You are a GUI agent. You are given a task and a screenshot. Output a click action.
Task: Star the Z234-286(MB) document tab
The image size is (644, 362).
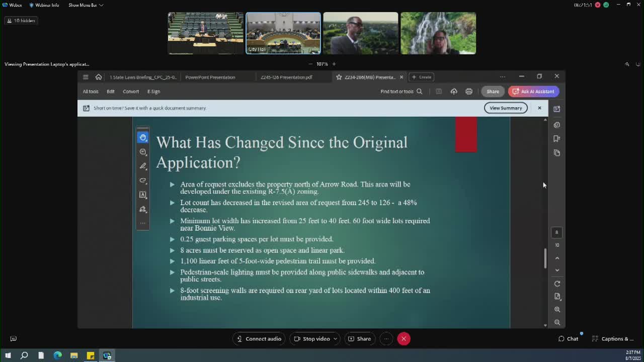(339, 77)
